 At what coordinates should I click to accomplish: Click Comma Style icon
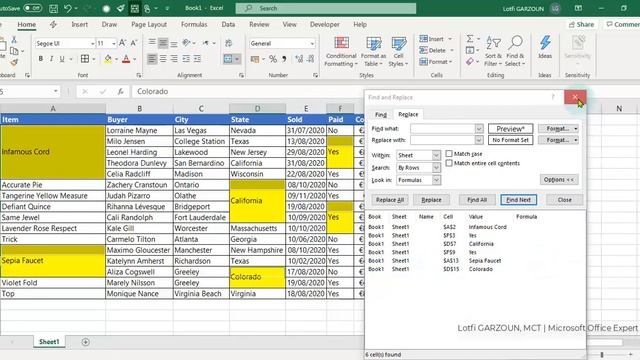tap(284, 59)
